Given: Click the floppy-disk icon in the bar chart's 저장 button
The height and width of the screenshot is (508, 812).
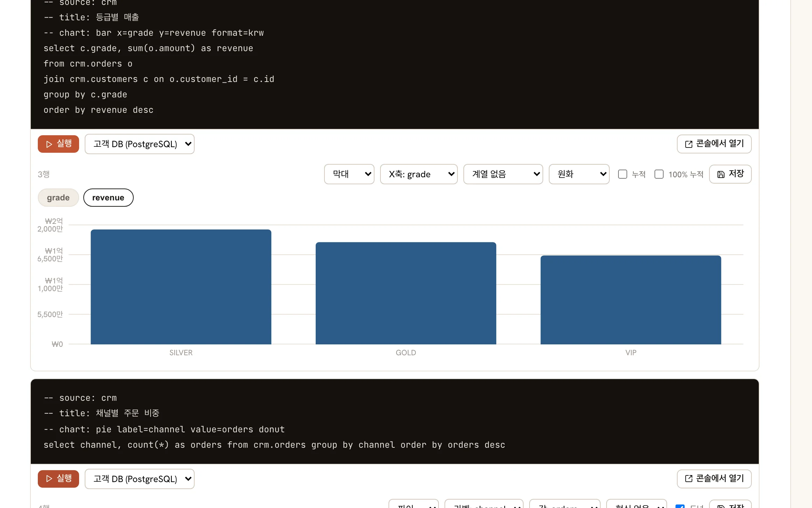Looking at the screenshot, I should point(721,174).
